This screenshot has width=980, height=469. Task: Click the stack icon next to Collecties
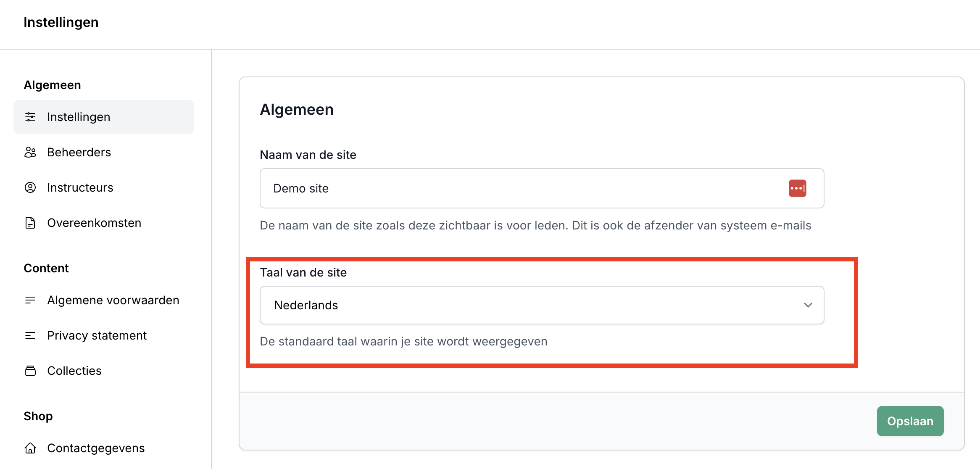pyautogui.click(x=30, y=371)
